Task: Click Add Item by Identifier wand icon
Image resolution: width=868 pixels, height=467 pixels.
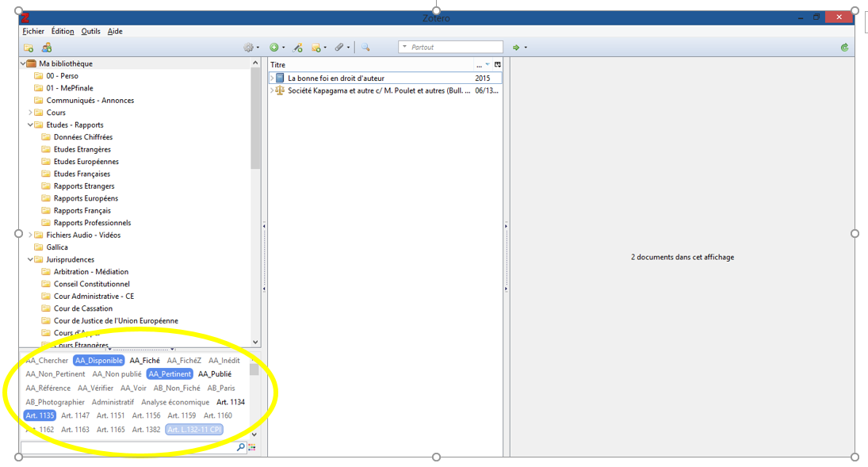Action: point(298,48)
